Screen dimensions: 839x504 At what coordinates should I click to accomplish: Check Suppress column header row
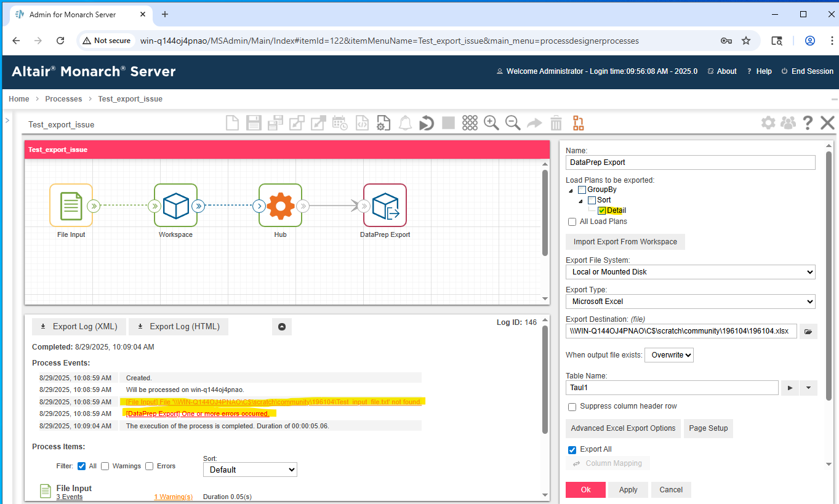coord(572,407)
